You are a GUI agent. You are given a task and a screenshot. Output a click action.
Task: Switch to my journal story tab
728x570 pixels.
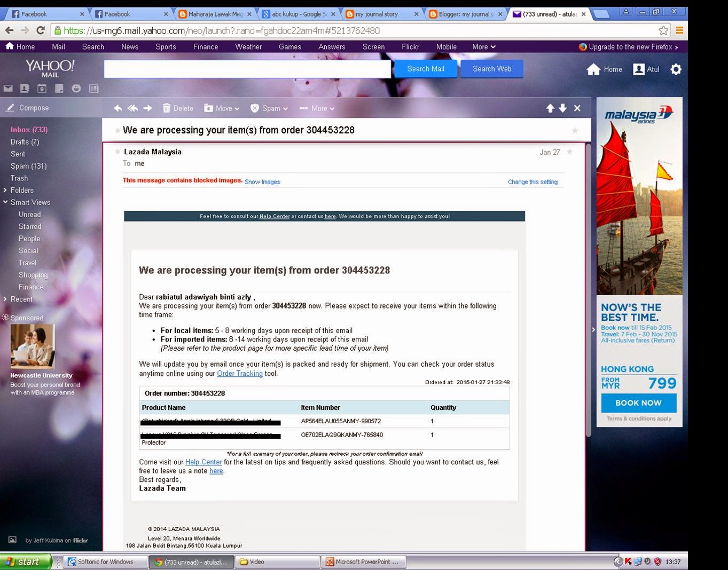(380, 14)
